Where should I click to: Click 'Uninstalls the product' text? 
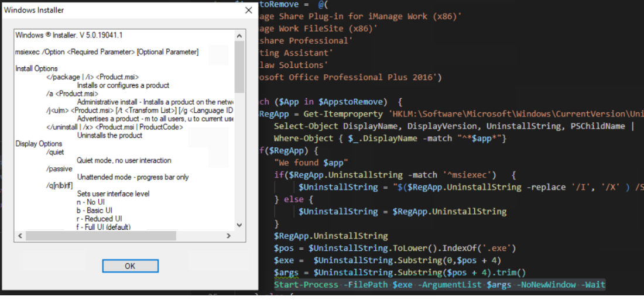point(109,136)
